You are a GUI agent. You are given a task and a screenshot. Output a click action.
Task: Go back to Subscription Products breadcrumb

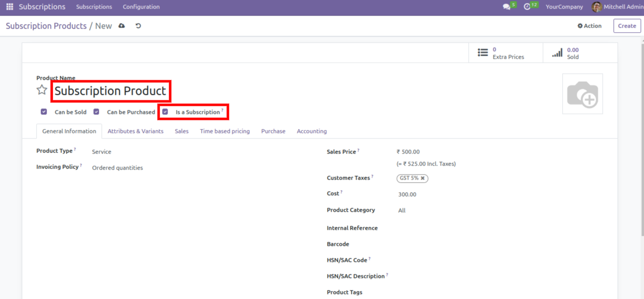tap(46, 26)
